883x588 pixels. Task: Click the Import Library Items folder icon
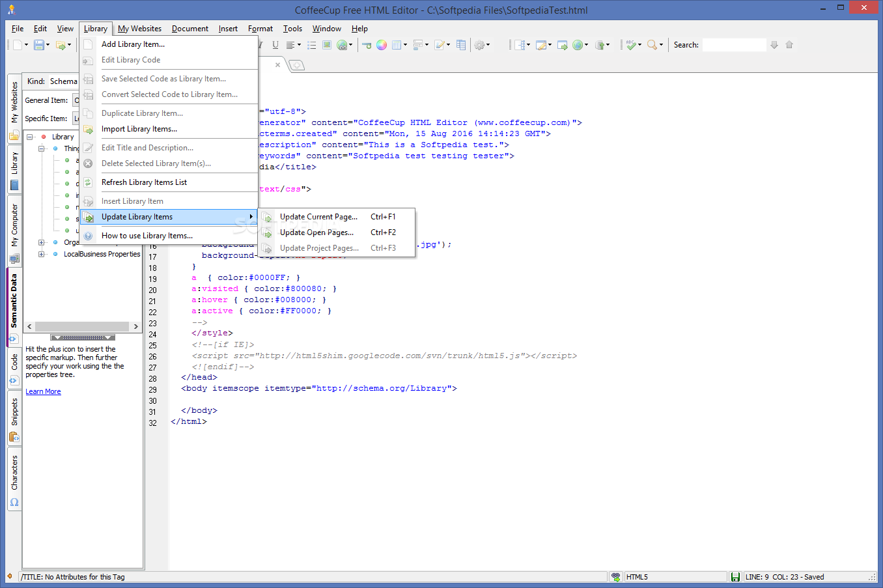(x=88, y=129)
